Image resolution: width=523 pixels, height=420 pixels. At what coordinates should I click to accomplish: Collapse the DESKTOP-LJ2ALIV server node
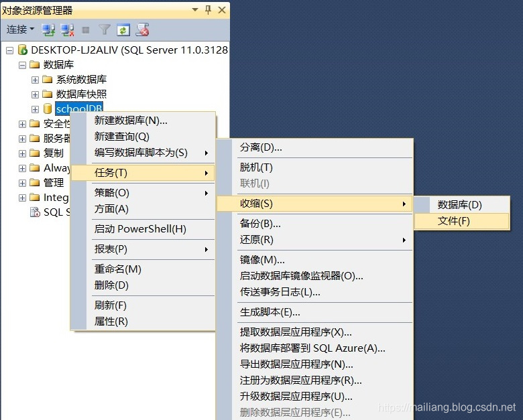[9, 50]
